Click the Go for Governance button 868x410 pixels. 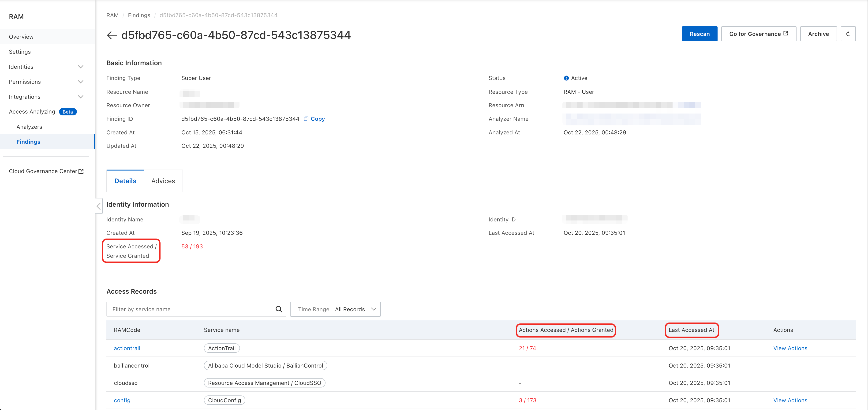pos(758,34)
